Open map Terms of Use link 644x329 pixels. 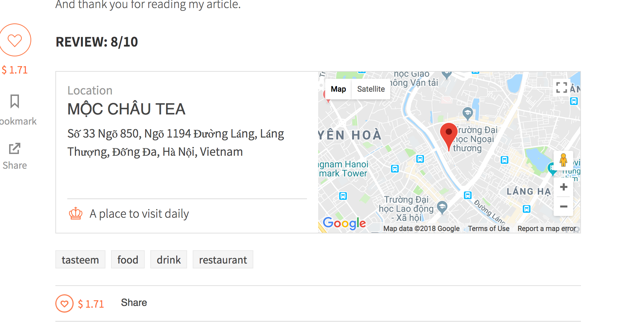click(488, 229)
